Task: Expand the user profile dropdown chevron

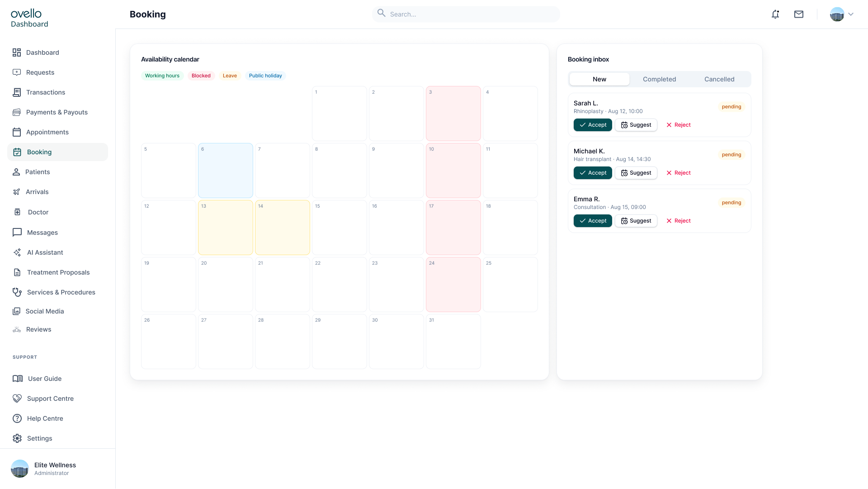Action: point(851,14)
